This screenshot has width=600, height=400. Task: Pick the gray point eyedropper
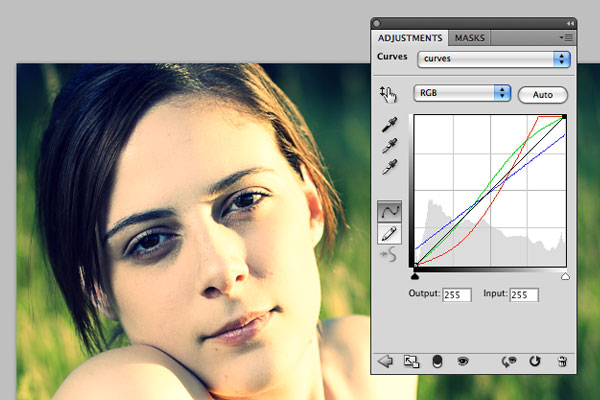(389, 146)
